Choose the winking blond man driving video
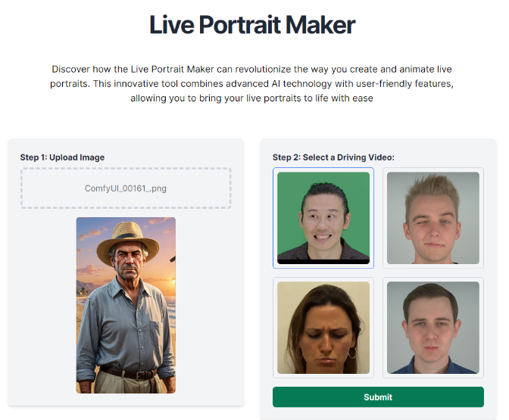This screenshot has height=420, width=509. (x=433, y=218)
